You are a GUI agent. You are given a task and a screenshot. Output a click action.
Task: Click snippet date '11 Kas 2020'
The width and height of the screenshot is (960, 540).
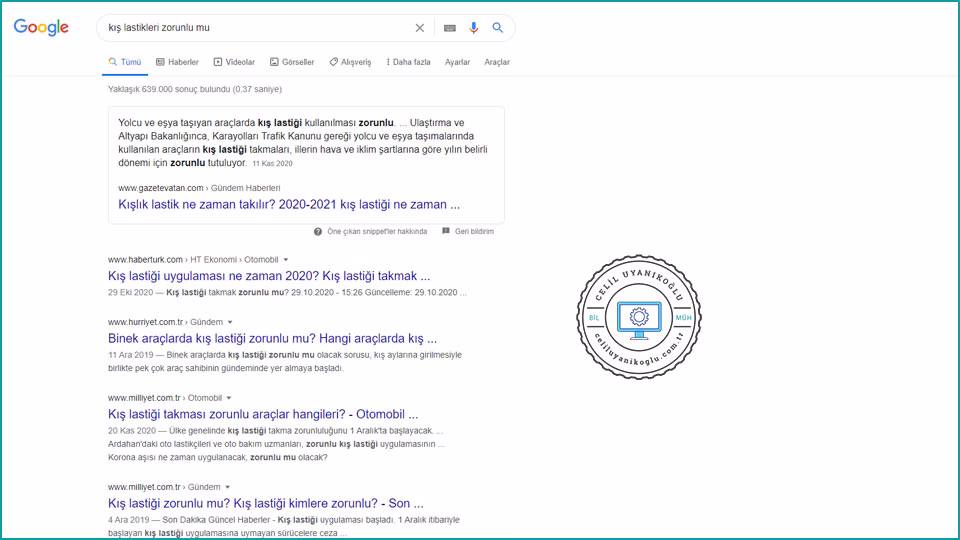tap(272, 163)
